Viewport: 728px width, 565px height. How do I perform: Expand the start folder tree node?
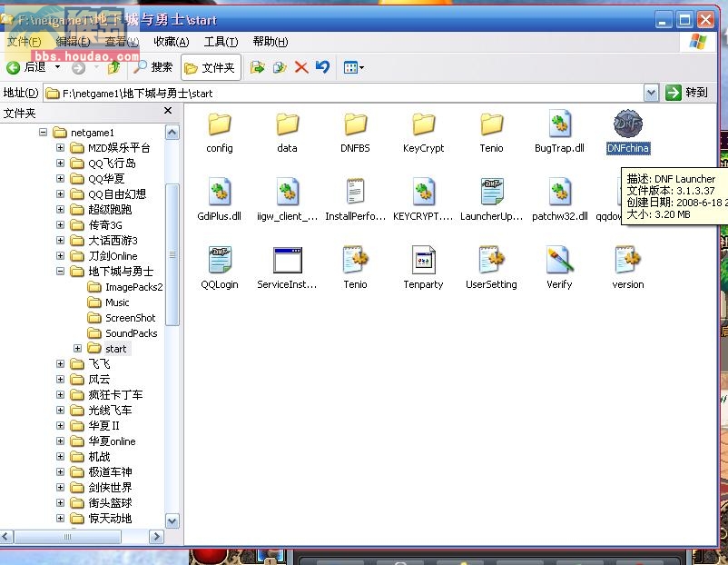(77, 349)
